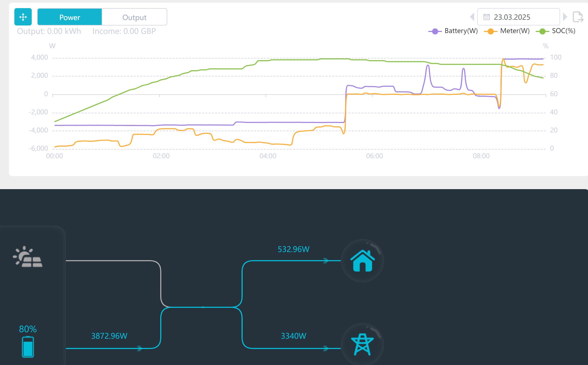This screenshot has height=365, width=588.
Task: Click the 532.96W home load value
Action: coord(294,249)
